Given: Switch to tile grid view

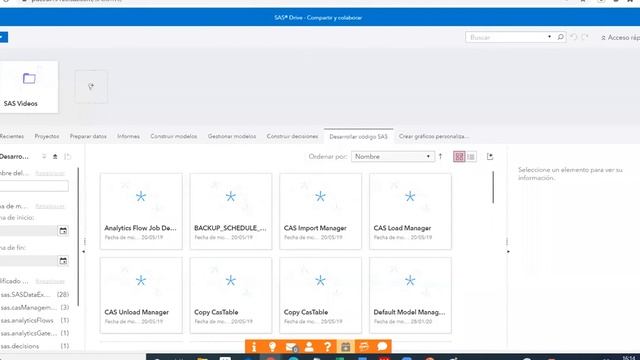Looking at the screenshot, I should (459, 157).
